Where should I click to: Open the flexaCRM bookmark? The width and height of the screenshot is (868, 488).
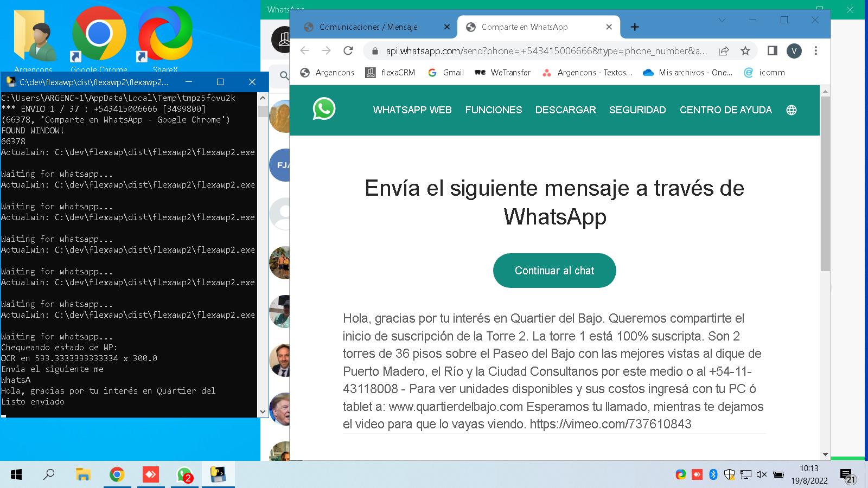click(x=390, y=73)
